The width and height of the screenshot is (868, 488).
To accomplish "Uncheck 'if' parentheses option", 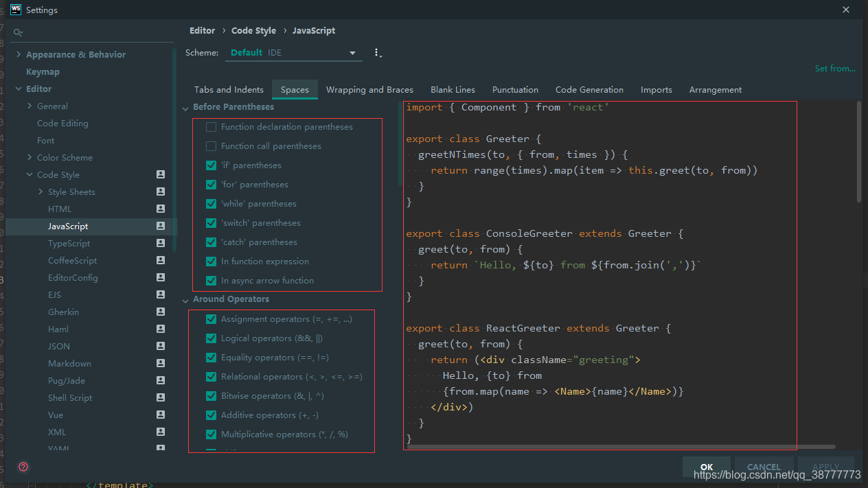I will coord(212,165).
